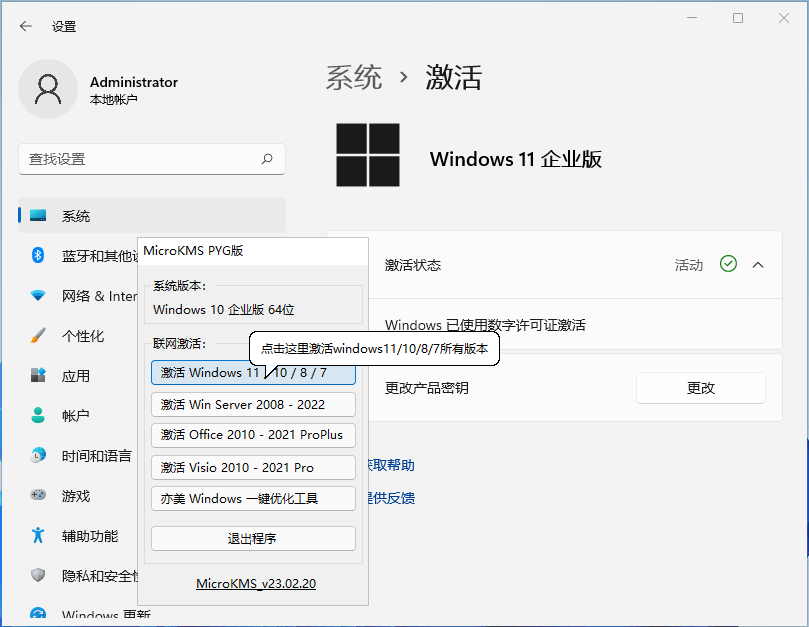
Task: Click the Windows 11 logo
Action: 368,155
